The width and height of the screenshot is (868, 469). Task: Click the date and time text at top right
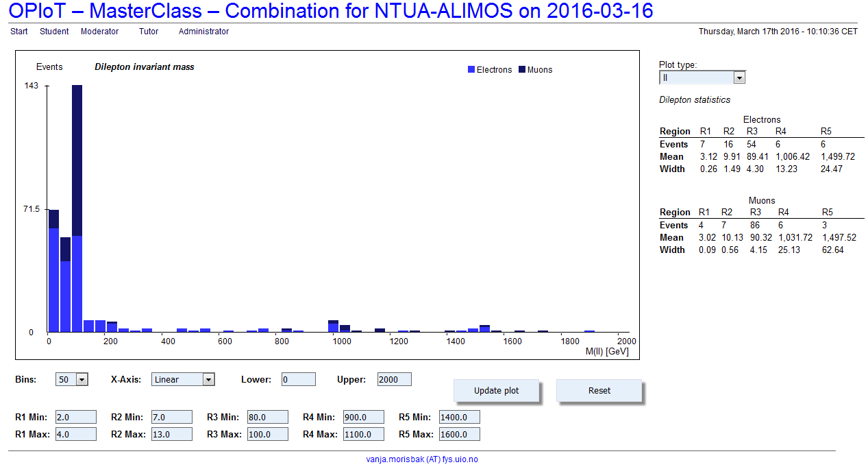tap(778, 32)
